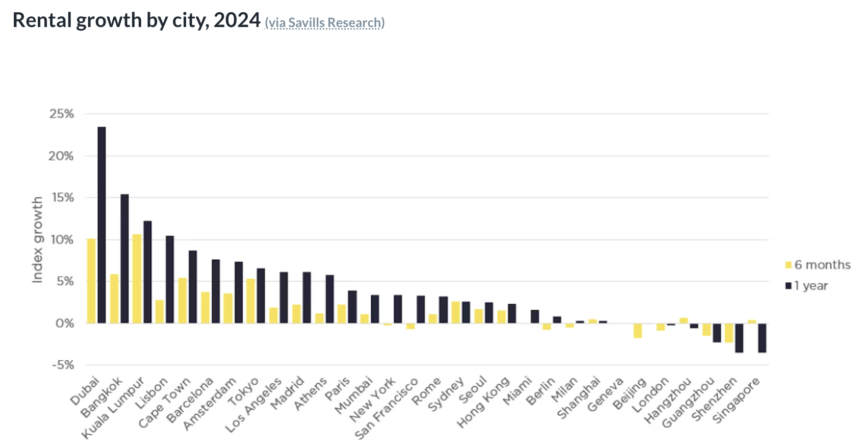This screenshot has height=447, width=868.
Task: Click the dark 1 year legend swatch
Action: coord(788,286)
